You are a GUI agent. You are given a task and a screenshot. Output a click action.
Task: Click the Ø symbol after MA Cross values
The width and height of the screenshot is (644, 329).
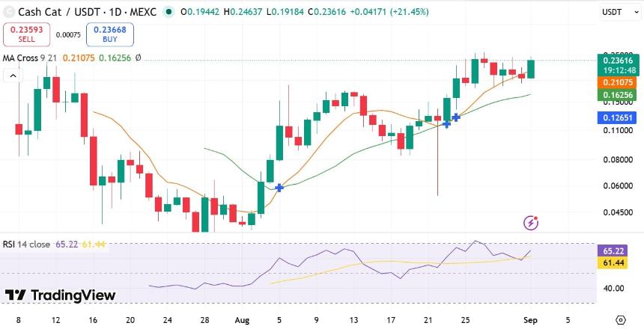(x=138, y=58)
